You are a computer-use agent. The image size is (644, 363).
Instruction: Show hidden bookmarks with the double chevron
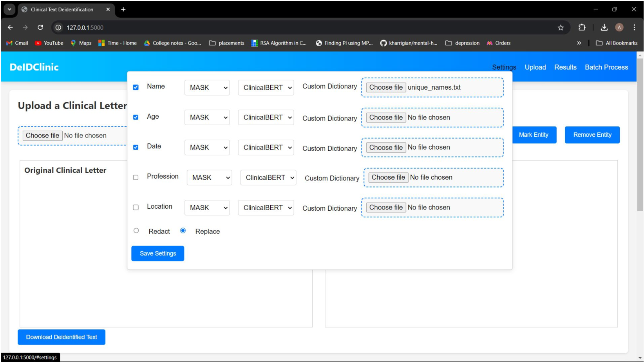(579, 43)
